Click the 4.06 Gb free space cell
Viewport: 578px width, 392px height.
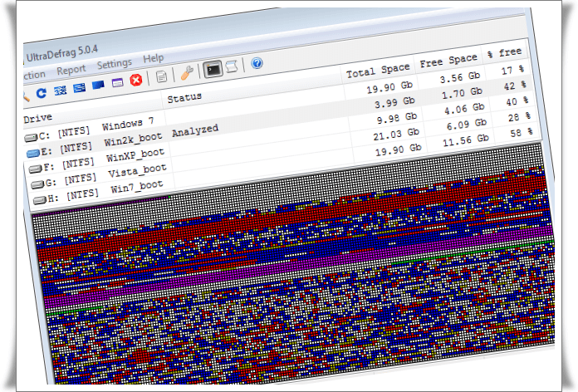(464, 109)
